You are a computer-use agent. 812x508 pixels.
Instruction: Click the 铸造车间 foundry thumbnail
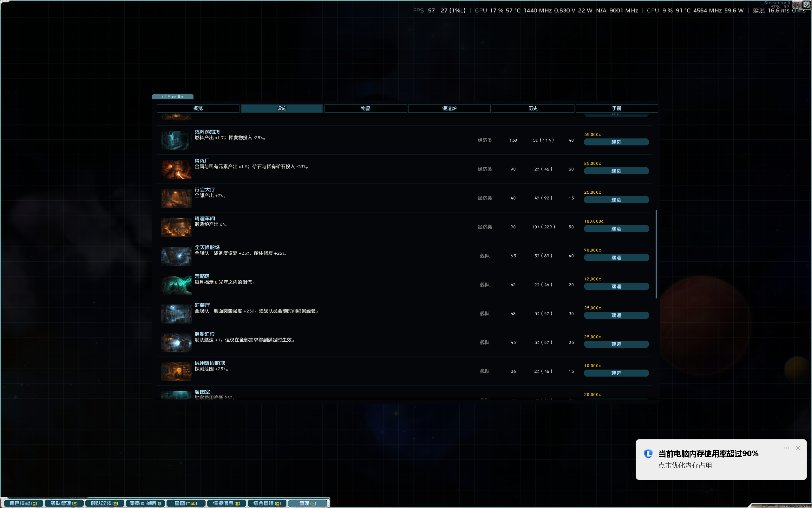[x=176, y=227]
